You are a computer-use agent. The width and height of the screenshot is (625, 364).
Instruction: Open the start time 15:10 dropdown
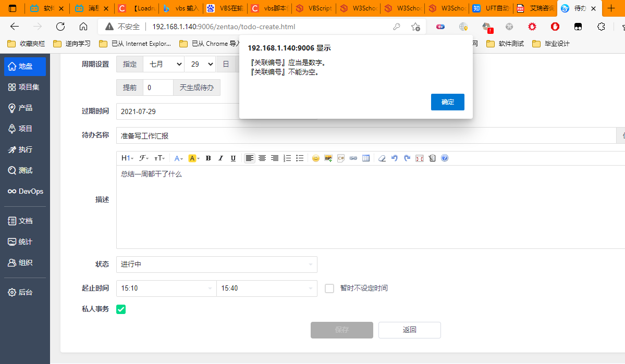click(166, 288)
